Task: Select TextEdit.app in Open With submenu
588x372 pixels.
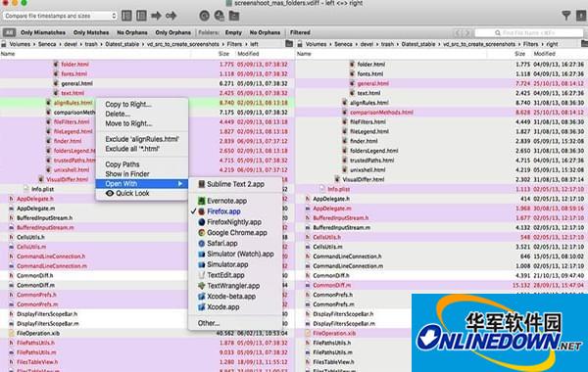Action: (x=235, y=275)
